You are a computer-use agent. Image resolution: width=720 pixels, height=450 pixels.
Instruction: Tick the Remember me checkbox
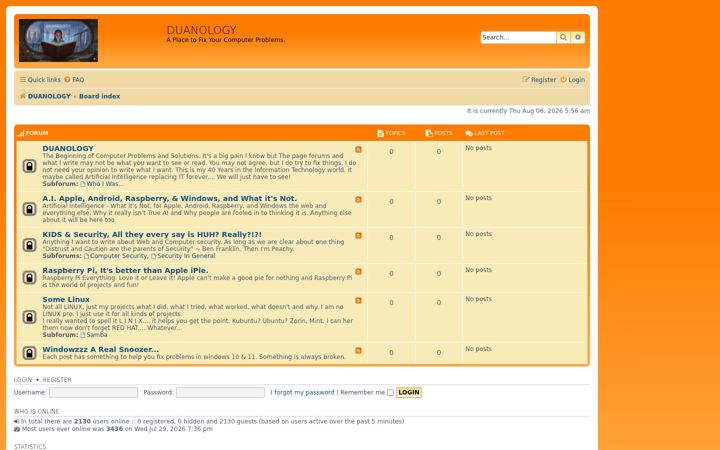[x=390, y=393]
